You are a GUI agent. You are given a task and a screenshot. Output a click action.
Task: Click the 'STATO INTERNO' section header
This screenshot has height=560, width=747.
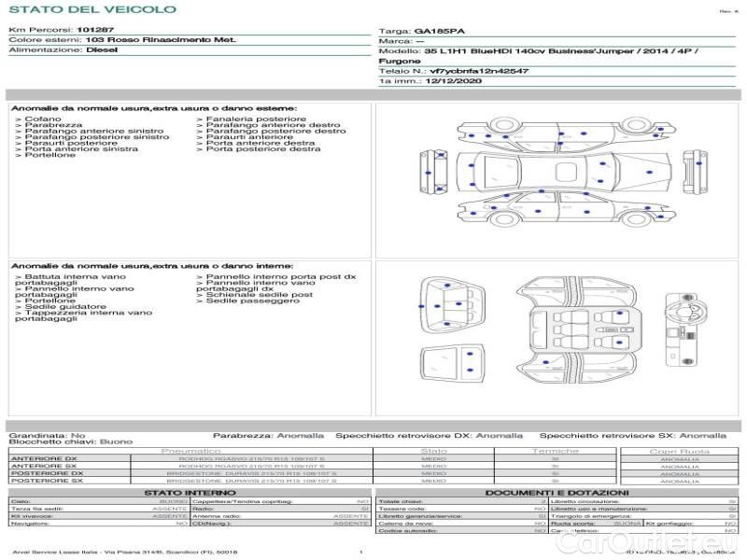coord(190,493)
